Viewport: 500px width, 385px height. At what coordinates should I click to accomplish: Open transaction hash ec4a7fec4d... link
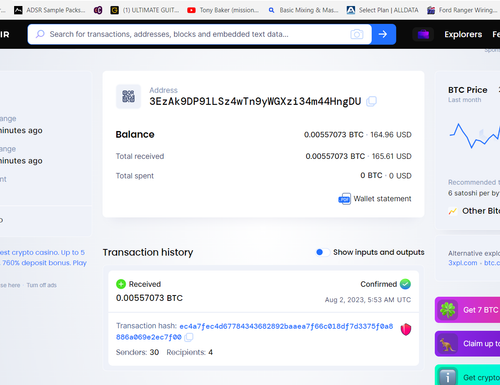pyautogui.click(x=254, y=331)
